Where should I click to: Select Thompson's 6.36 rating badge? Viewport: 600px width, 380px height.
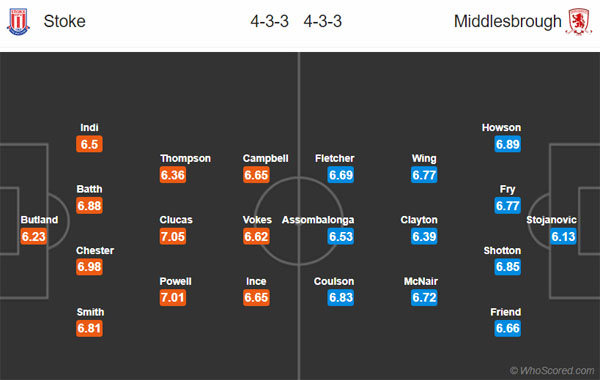[173, 175]
